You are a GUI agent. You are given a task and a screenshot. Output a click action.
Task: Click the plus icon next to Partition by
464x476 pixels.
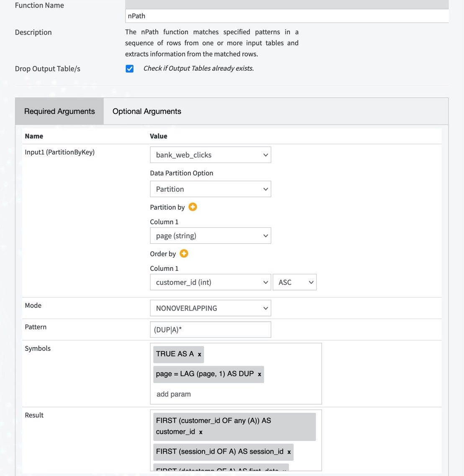[x=192, y=207]
